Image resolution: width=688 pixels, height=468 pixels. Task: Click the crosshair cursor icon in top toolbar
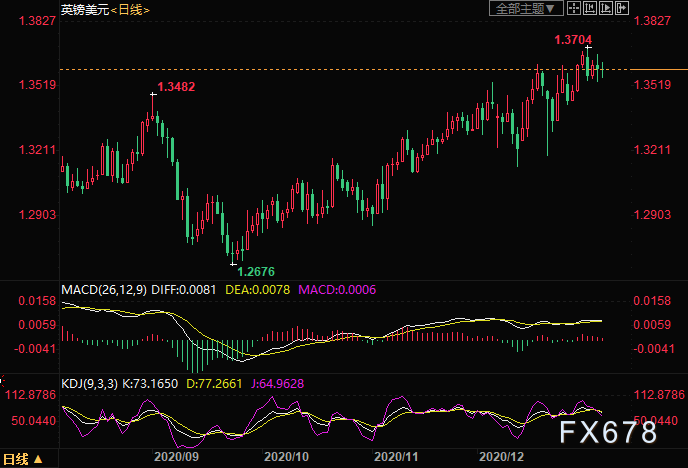click(x=573, y=8)
